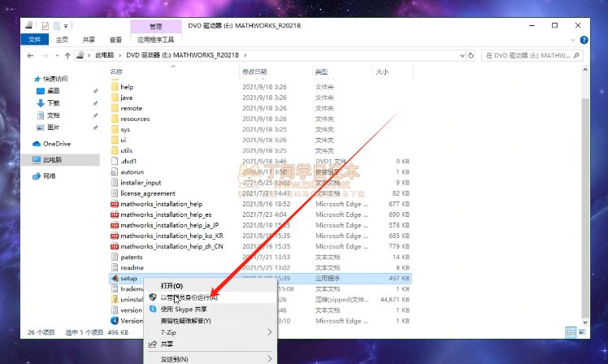Sort files by the 类型 column header
The image size is (608, 364).
point(321,71)
